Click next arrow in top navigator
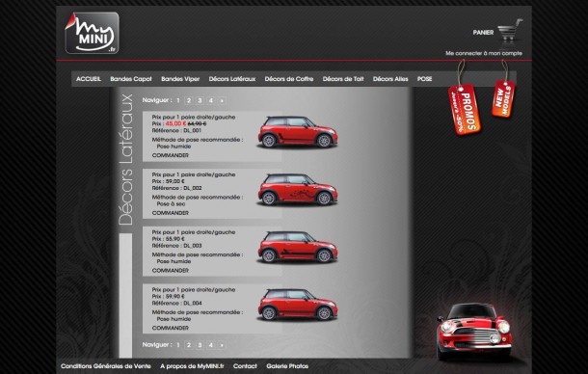Viewport: 588px width, 374px height. [x=222, y=100]
